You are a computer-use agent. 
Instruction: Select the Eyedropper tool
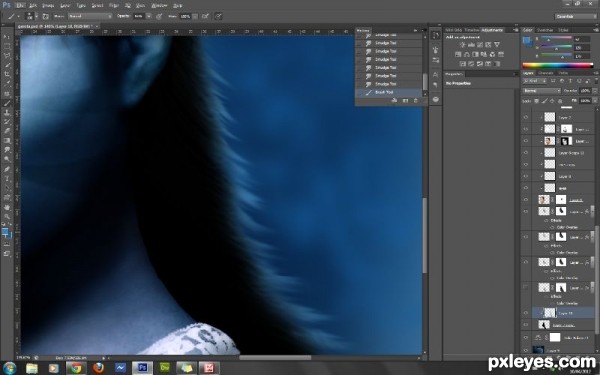click(7, 84)
